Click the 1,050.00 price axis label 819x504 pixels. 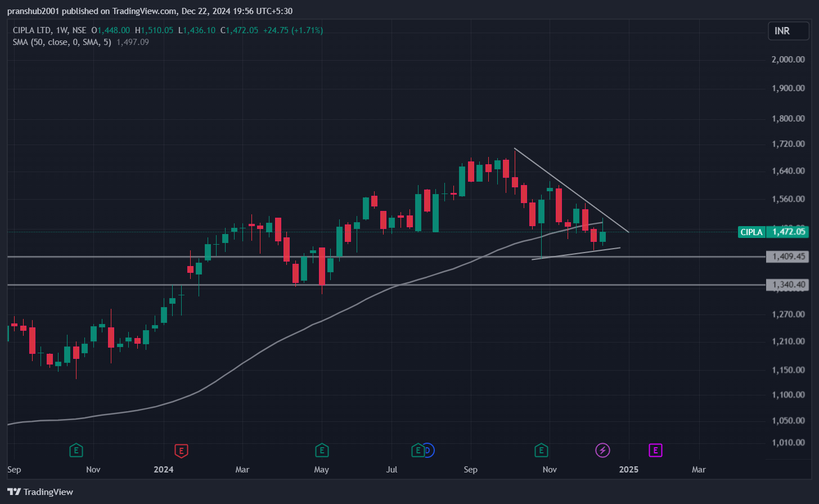pyautogui.click(x=788, y=421)
